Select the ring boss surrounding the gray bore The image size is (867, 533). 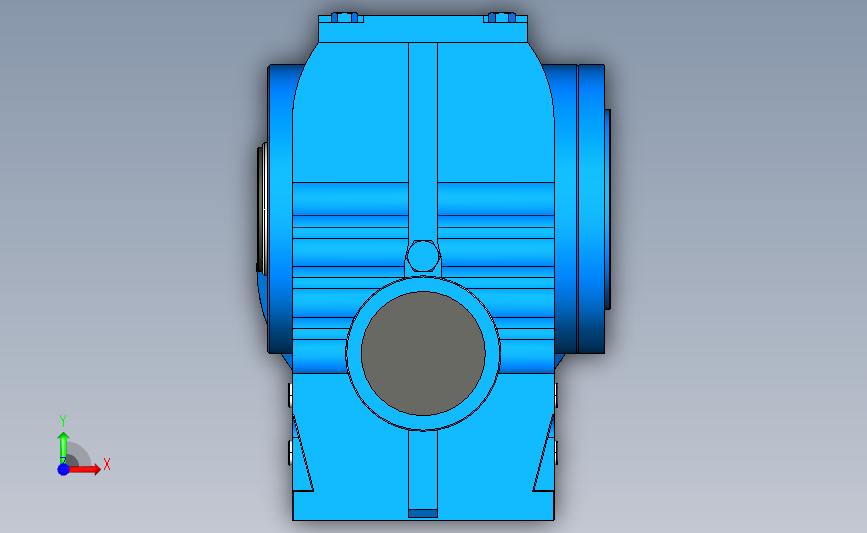click(x=423, y=284)
